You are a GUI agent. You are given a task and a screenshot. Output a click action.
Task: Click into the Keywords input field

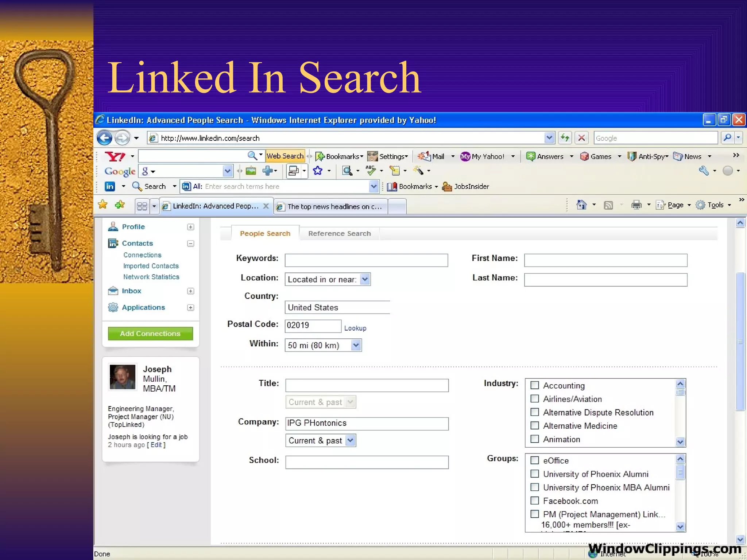[366, 260]
